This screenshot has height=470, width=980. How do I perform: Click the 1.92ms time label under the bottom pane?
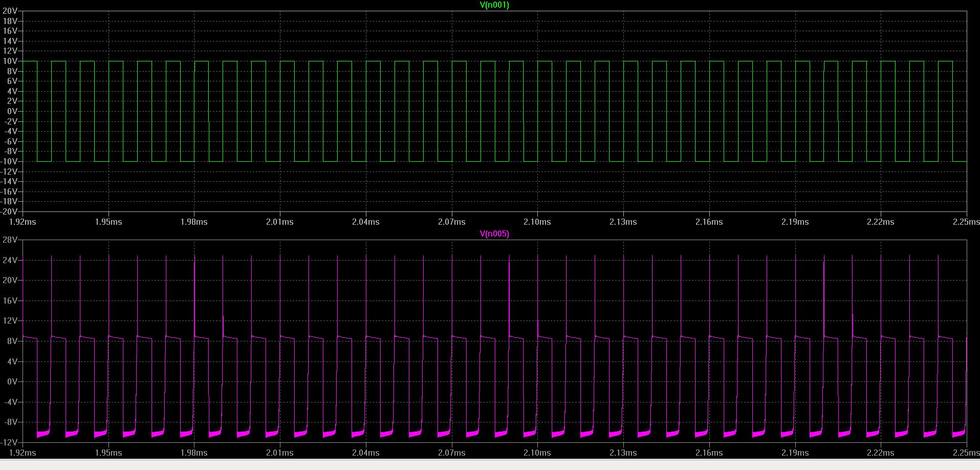tap(23, 453)
